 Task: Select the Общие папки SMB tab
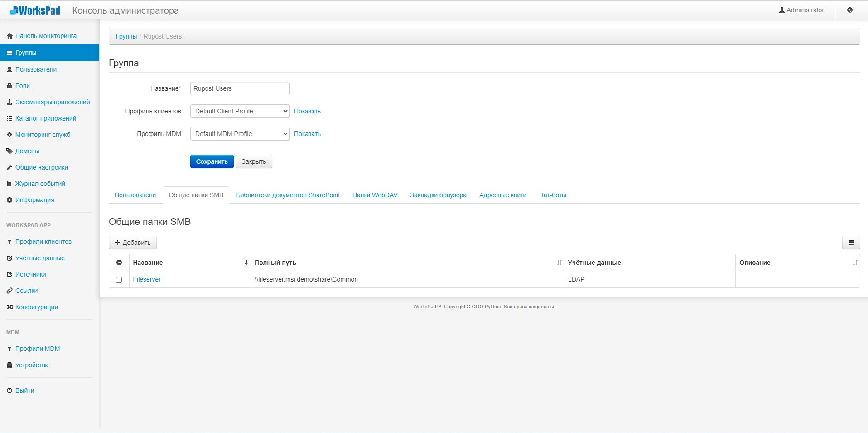pyautogui.click(x=196, y=195)
